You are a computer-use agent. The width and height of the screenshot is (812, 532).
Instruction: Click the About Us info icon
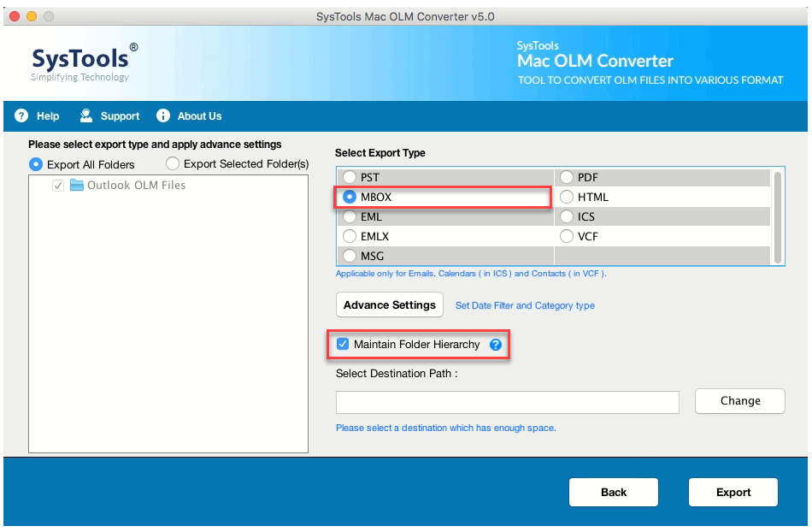[x=163, y=115]
